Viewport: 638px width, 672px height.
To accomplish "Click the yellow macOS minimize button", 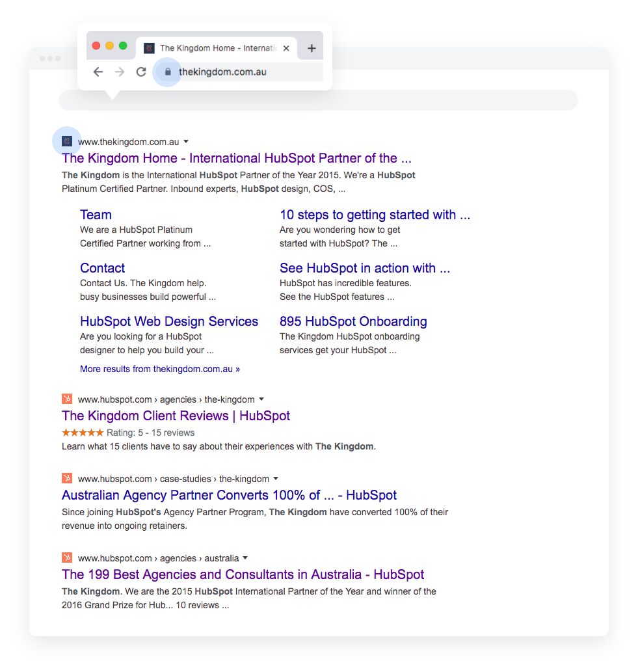I will point(110,46).
